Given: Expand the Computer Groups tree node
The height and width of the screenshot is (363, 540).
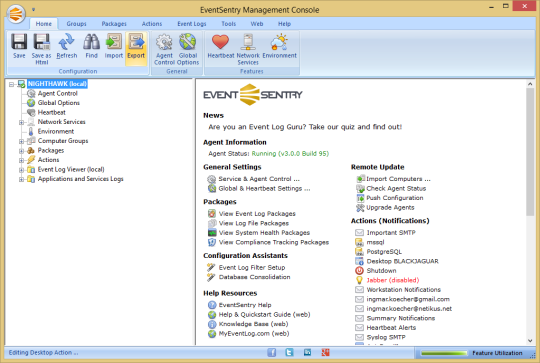Looking at the screenshot, I should point(21,141).
